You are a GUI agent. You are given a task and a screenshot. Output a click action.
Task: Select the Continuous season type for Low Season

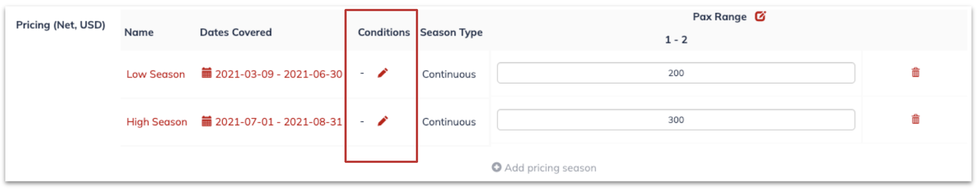pyautogui.click(x=449, y=74)
